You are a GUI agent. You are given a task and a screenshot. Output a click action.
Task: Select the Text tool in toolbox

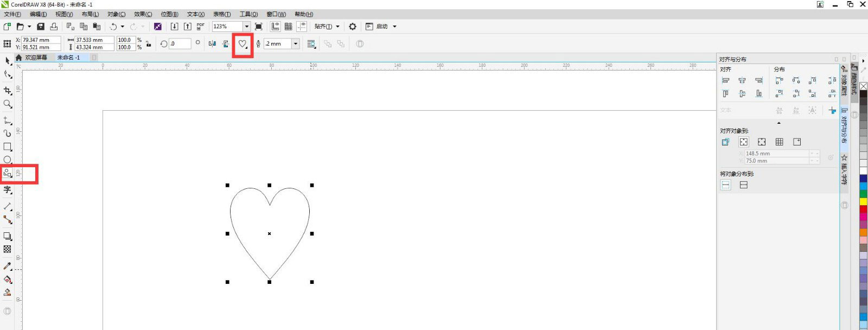click(8, 190)
